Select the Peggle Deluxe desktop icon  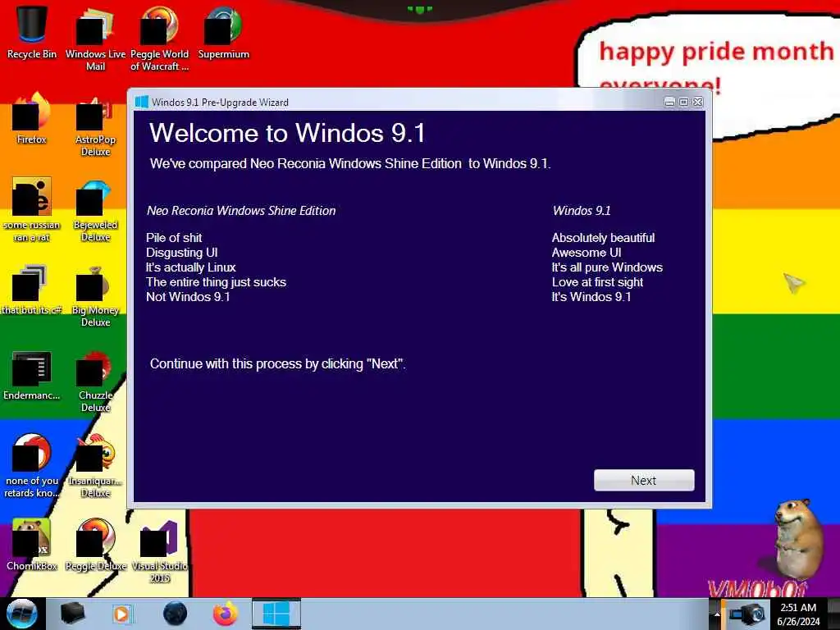[95, 545]
